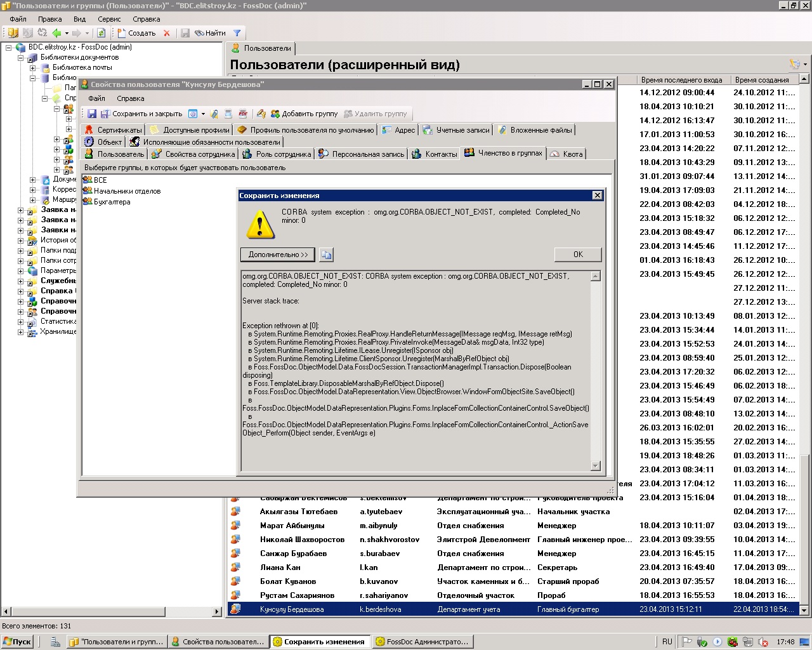Collapse the 'Библиотеки документов' tree node
Viewport: 812px width, 650px height.
[21, 57]
